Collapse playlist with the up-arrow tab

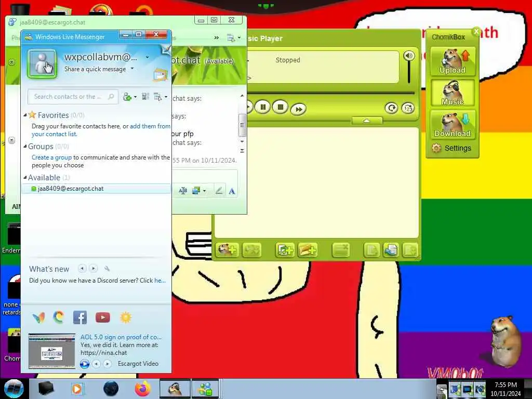367,121
